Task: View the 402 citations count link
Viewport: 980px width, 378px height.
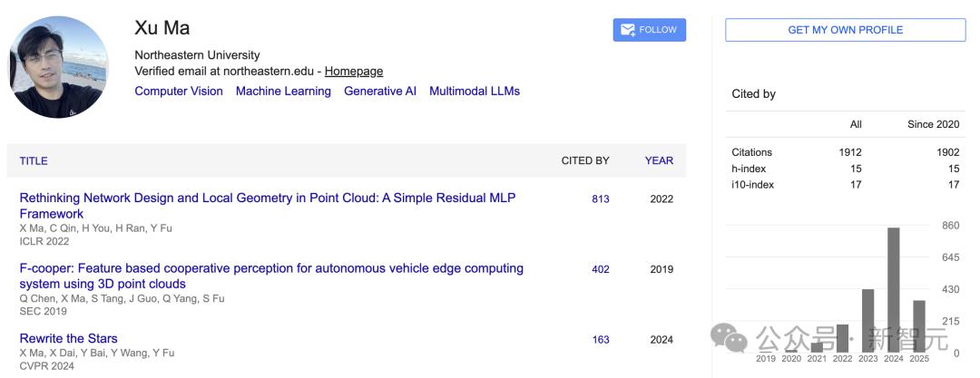Action: (x=601, y=269)
